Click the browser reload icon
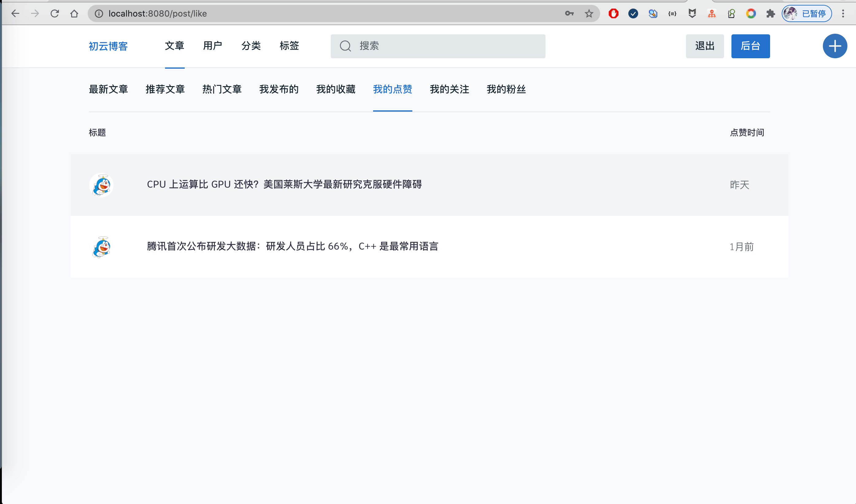 tap(55, 13)
